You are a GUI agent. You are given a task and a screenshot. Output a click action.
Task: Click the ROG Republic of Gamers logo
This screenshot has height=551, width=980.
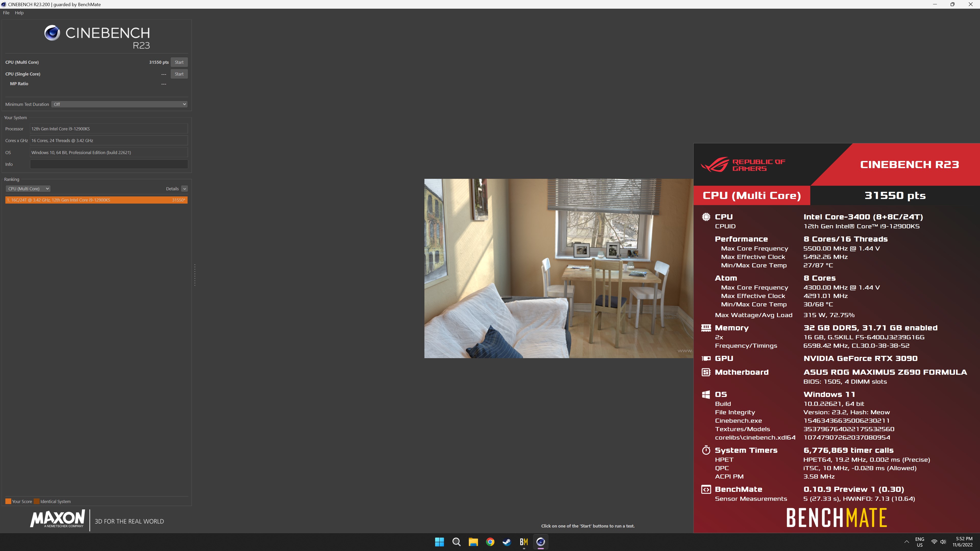743,165
